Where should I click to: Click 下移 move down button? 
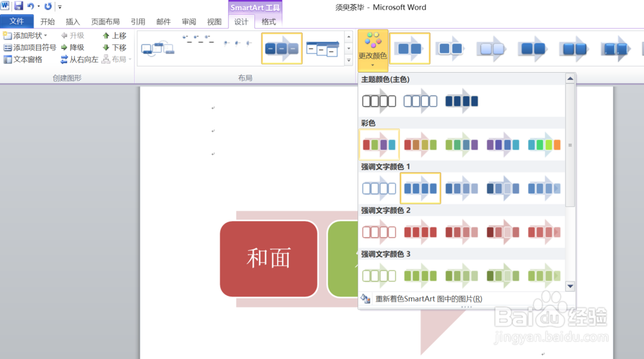[x=115, y=47]
